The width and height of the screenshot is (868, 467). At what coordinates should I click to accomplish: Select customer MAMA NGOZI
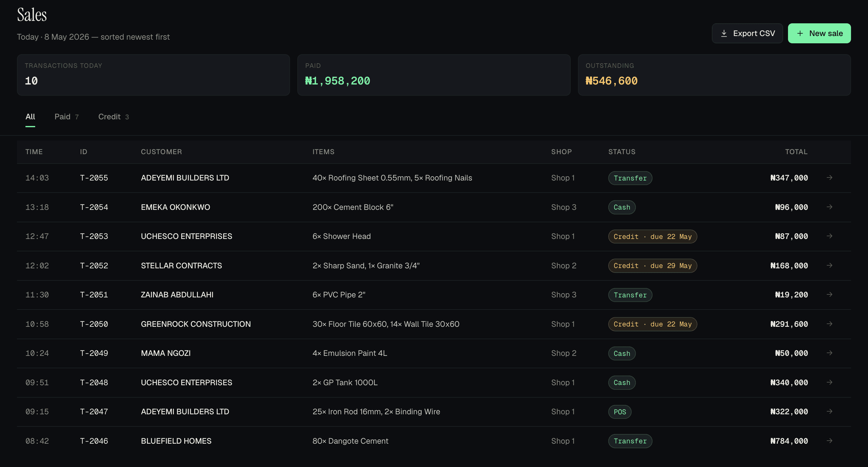(165, 353)
